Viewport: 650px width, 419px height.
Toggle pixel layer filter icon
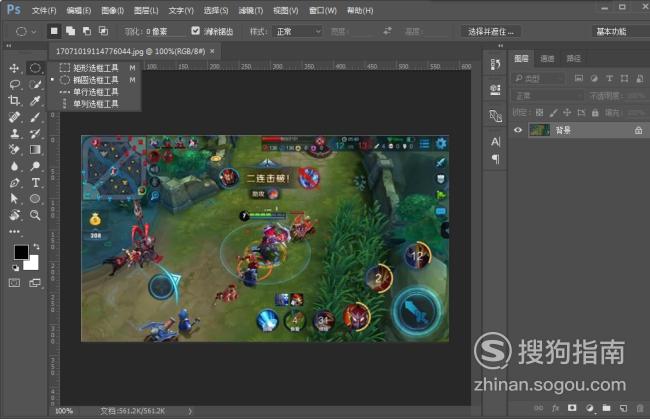(579, 78)
